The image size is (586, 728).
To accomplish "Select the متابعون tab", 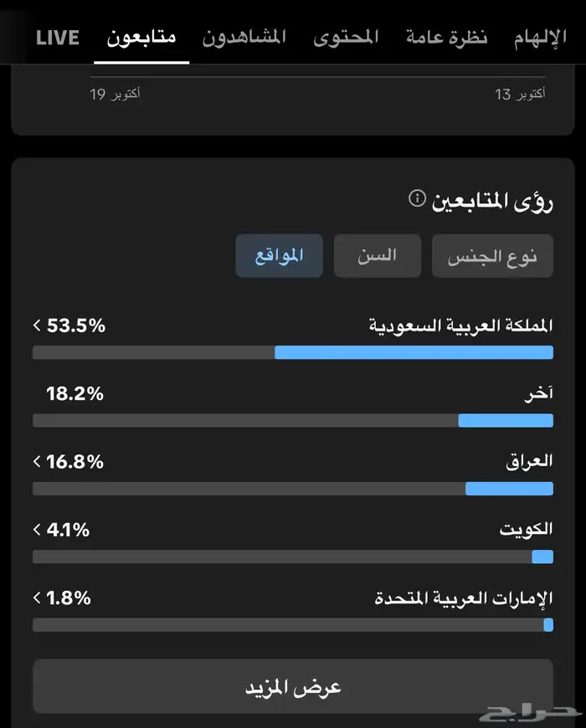I will [141, 37].
